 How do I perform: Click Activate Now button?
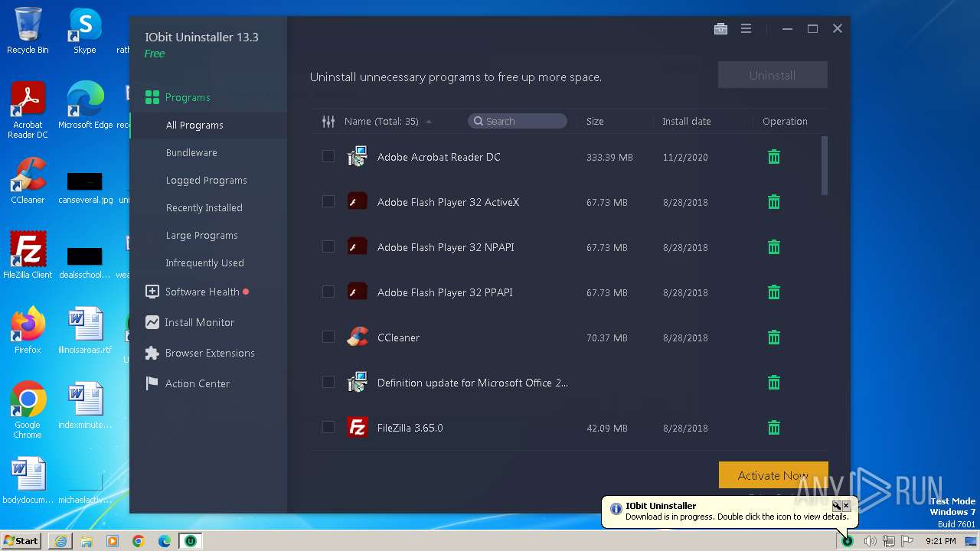tap(773, 475)
